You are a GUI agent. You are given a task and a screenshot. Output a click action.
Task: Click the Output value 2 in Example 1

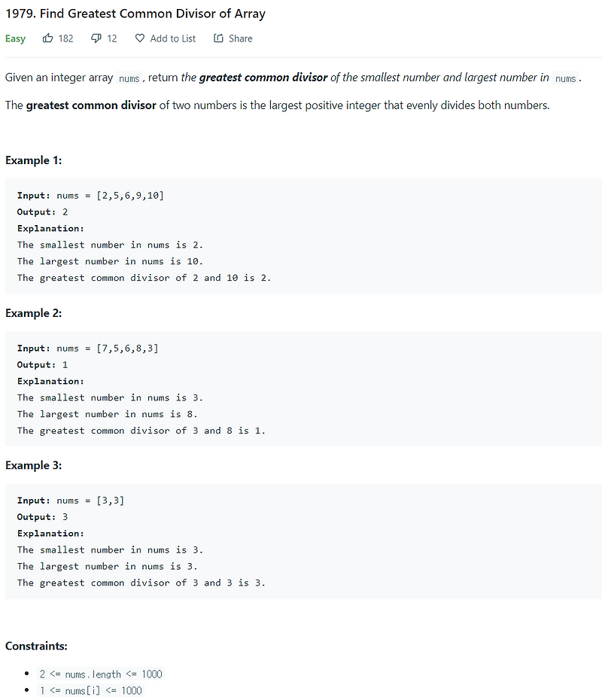(65, 212)
